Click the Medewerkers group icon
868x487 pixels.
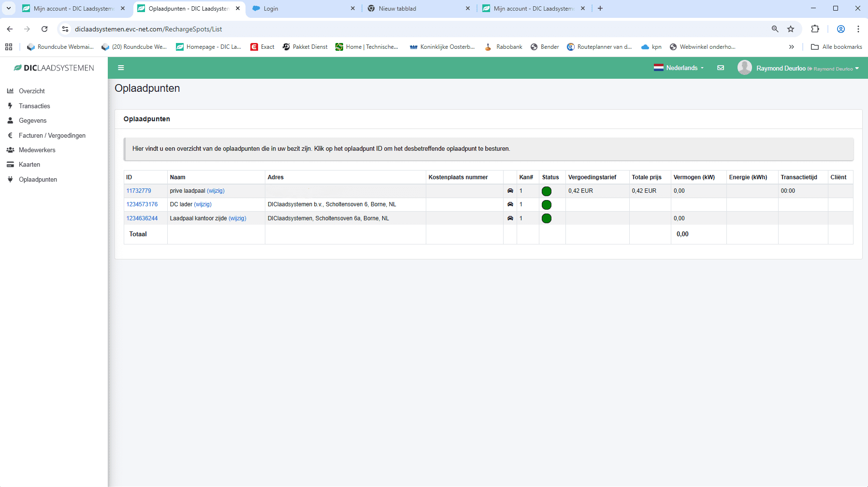pyautogui.click(x=10, y=150)
